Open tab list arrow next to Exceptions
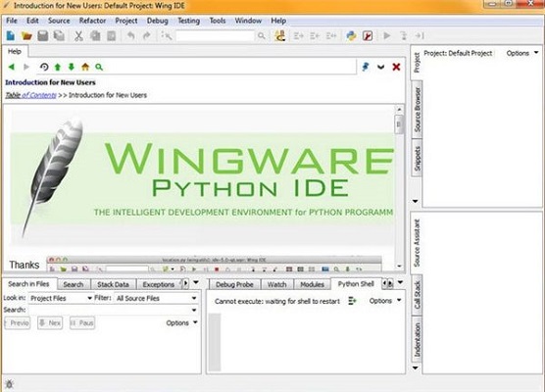545x392 pixels. (196, 283)
